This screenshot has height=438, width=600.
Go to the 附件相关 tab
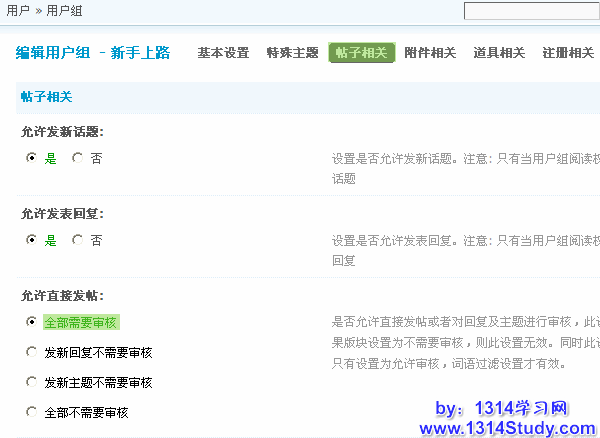pos(430,53)
